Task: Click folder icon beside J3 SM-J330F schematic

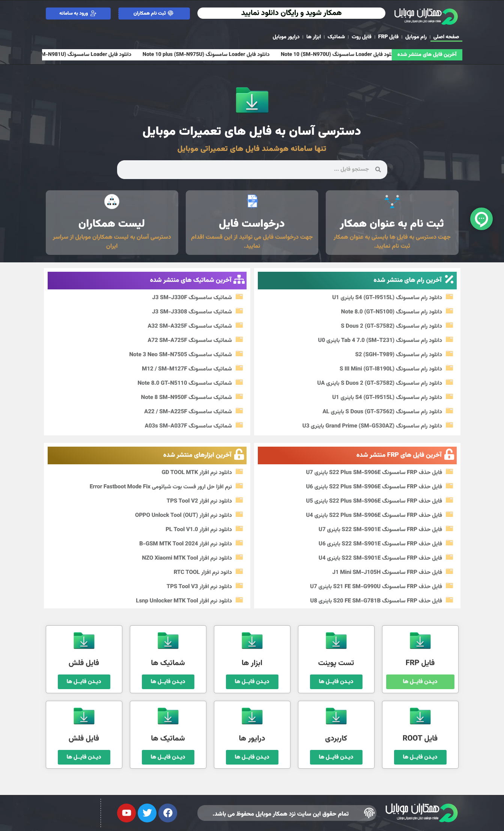Action: coord(239,297)
